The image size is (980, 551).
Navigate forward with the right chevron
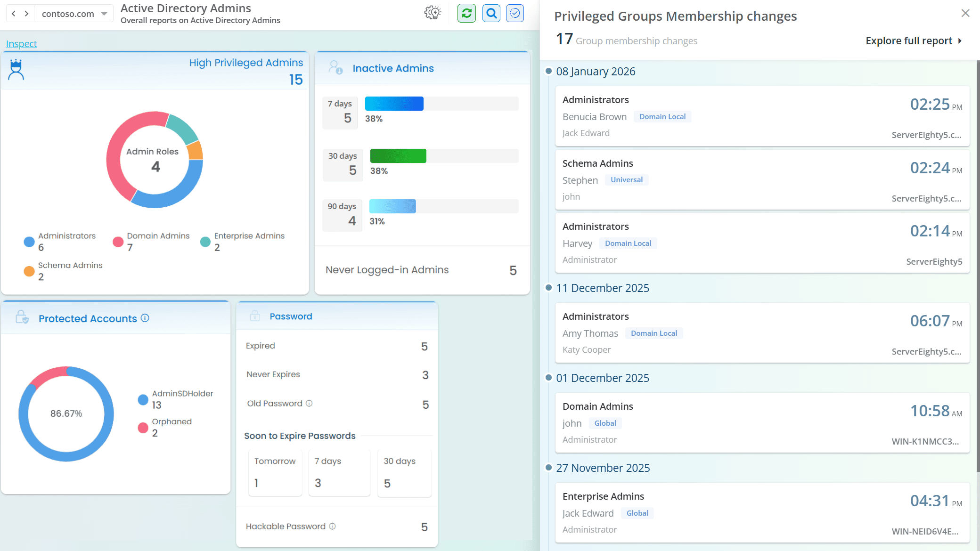27,14
